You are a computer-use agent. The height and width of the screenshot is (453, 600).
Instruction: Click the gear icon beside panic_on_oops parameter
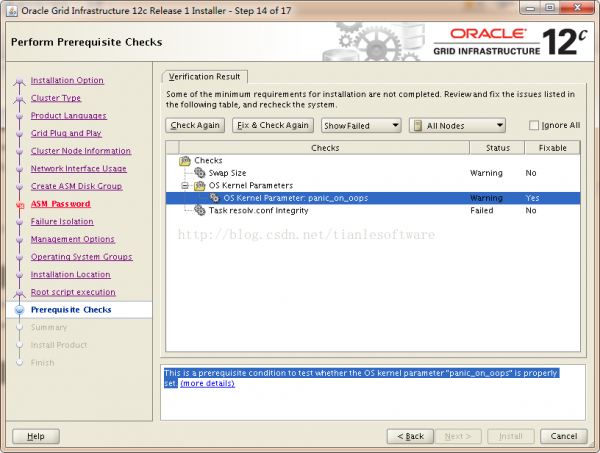214,198
